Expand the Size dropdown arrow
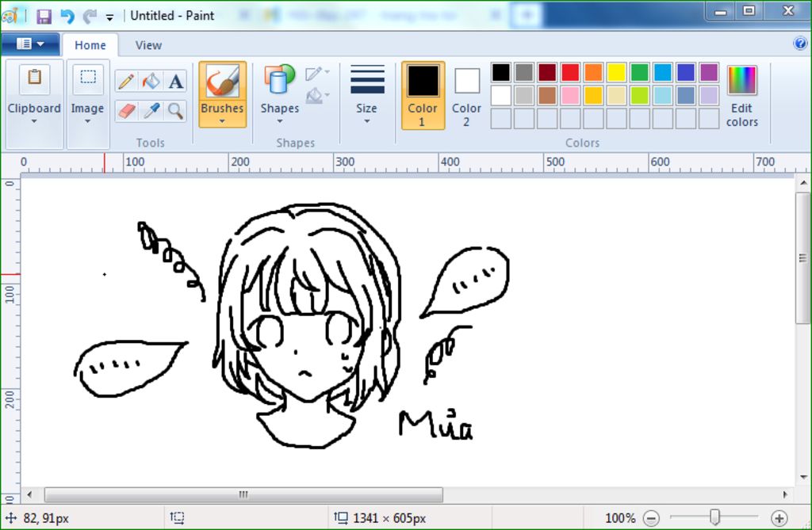 [x=366, y=121]
